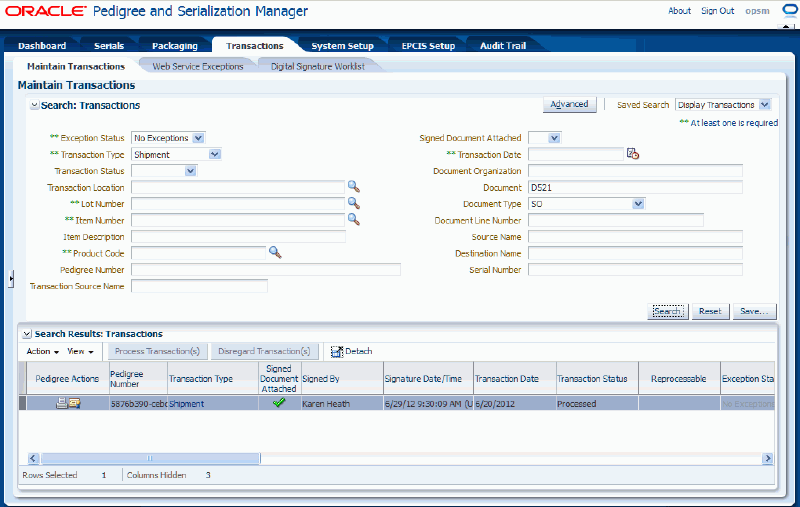
Task: Click the Transaction Status column header
Action: (597, 378)
